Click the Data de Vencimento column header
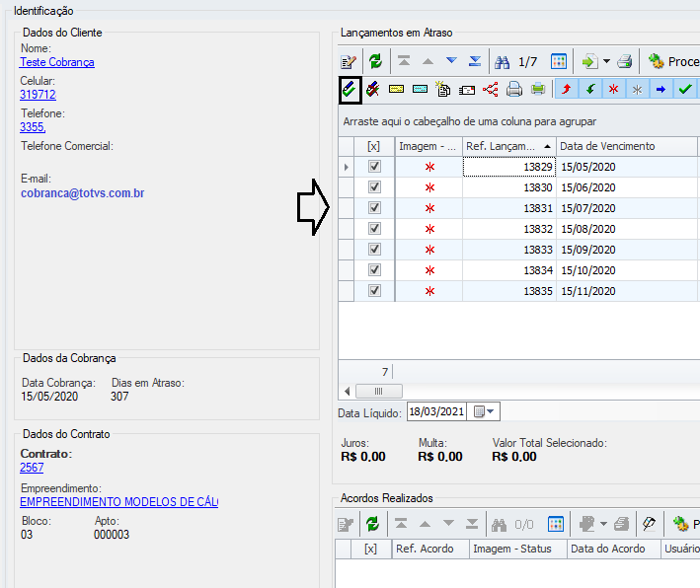This screenshot has width=700, height=588. click(x=626, y=146)
